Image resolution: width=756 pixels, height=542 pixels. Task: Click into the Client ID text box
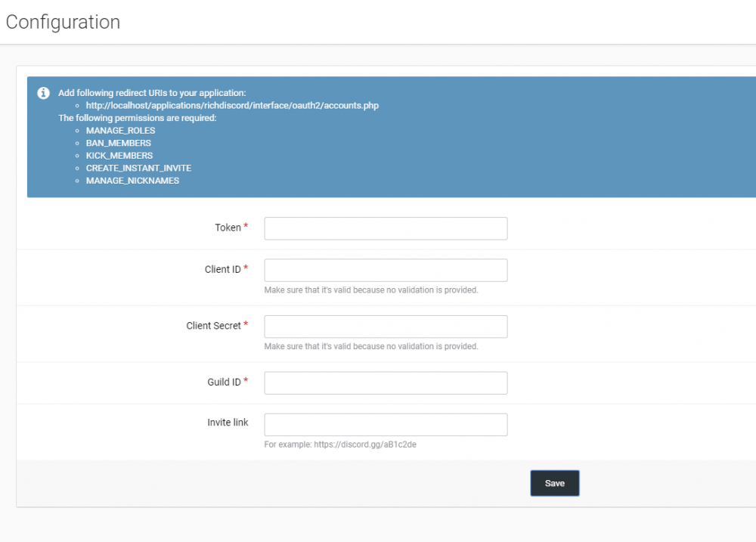[x=386, y=270]
